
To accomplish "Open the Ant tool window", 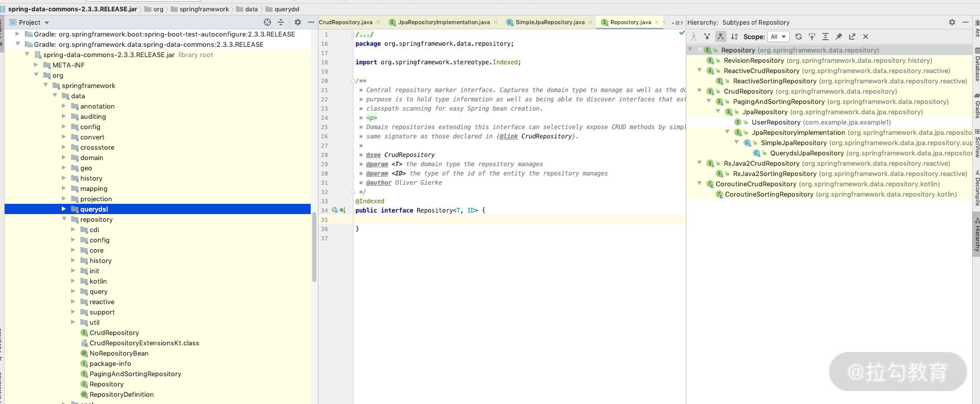I will (976, 28).
